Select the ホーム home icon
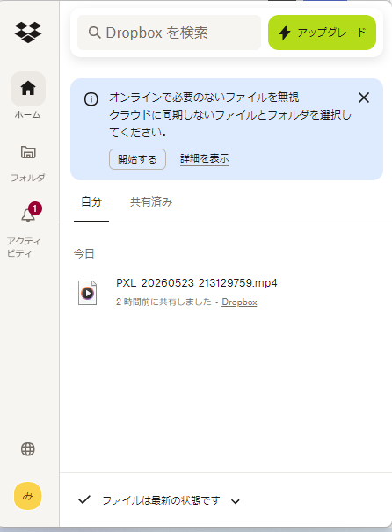The height and width of the screenshot is (532, 392). click(x=28, y=89)
